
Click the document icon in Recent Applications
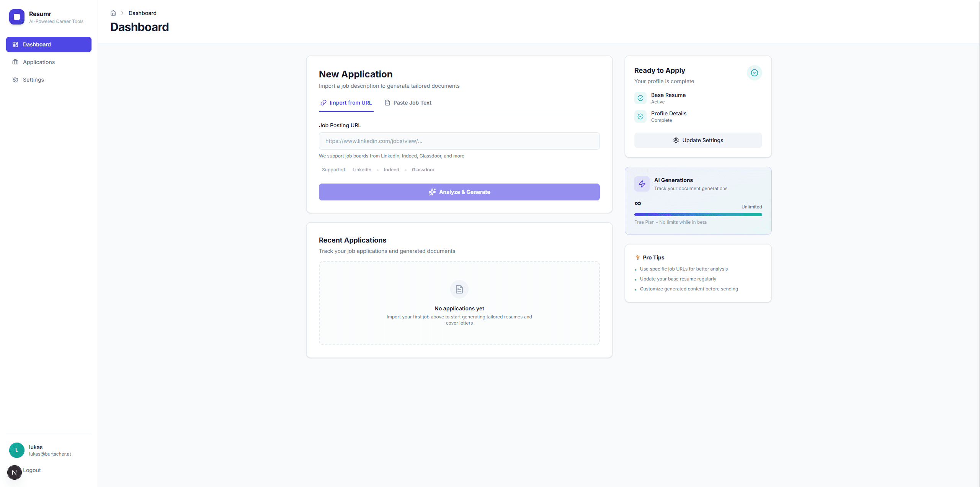point(459,289)
